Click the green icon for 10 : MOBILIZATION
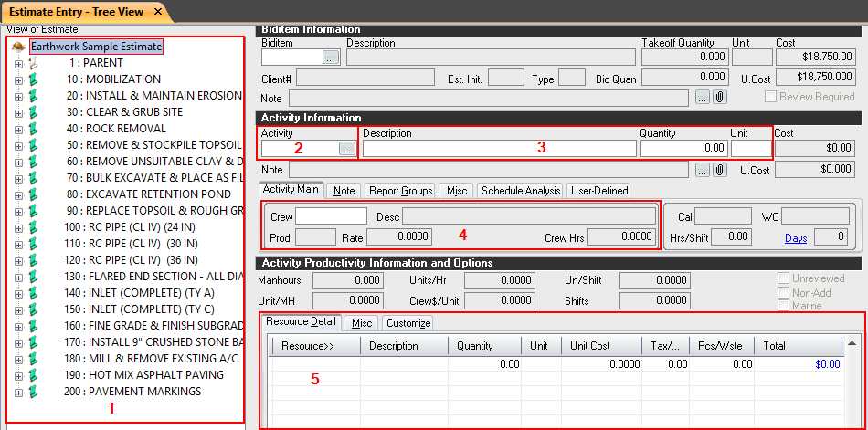The width and height of the screenshot is (868, 430). coord(35,79)
